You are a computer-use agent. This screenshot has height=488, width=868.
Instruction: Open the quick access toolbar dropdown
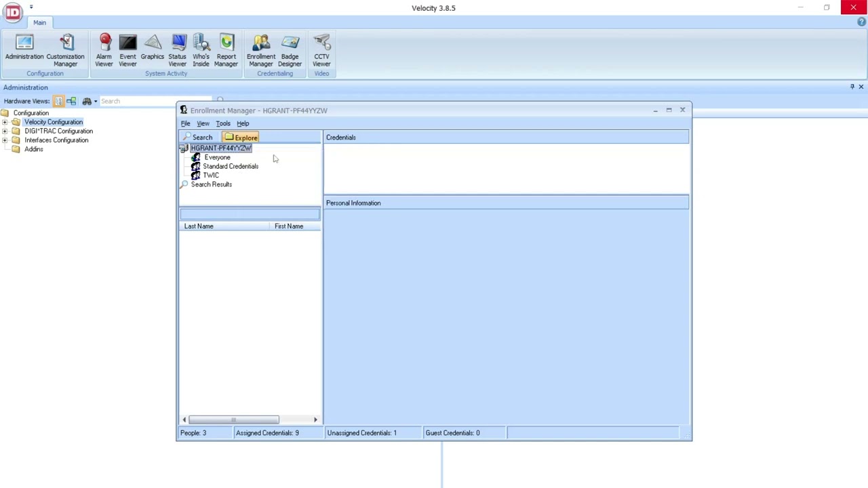coord(31,7)
